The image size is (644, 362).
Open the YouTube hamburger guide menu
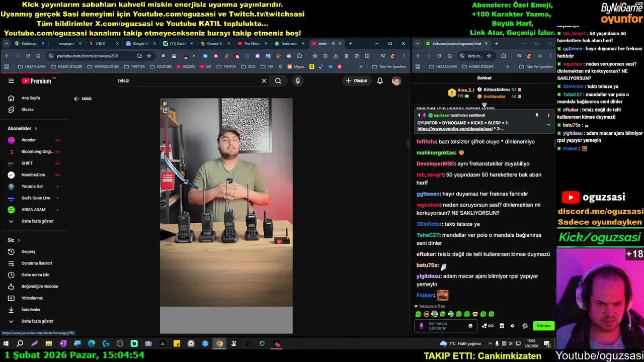coord(11,81)
